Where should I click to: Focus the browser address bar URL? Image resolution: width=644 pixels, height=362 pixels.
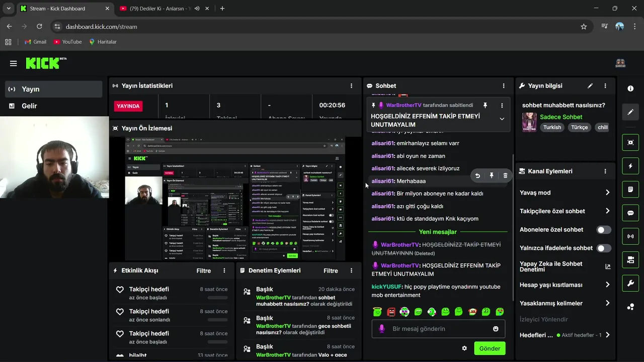pos(101,27)
